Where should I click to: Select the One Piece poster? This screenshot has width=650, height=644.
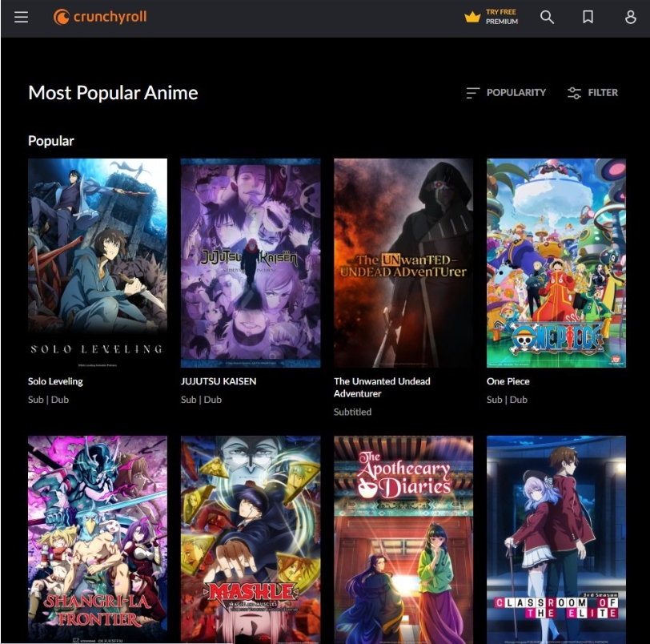click(x=556, y=263)
